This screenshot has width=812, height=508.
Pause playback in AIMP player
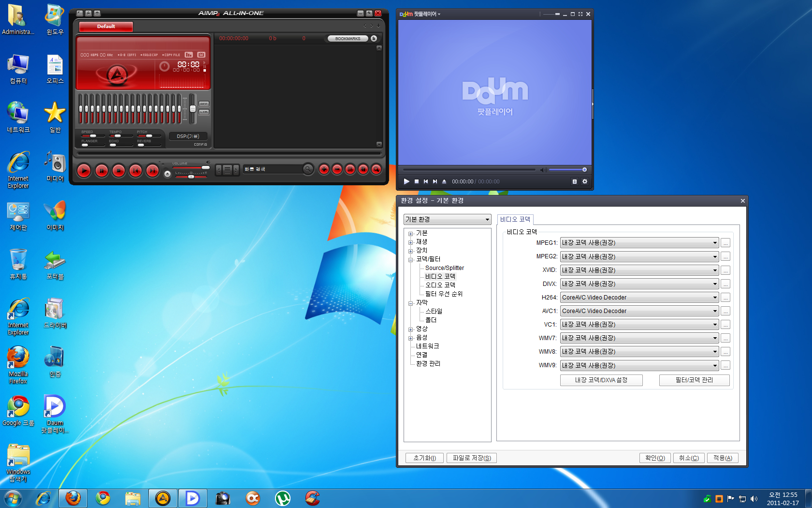tap(101, 170)
